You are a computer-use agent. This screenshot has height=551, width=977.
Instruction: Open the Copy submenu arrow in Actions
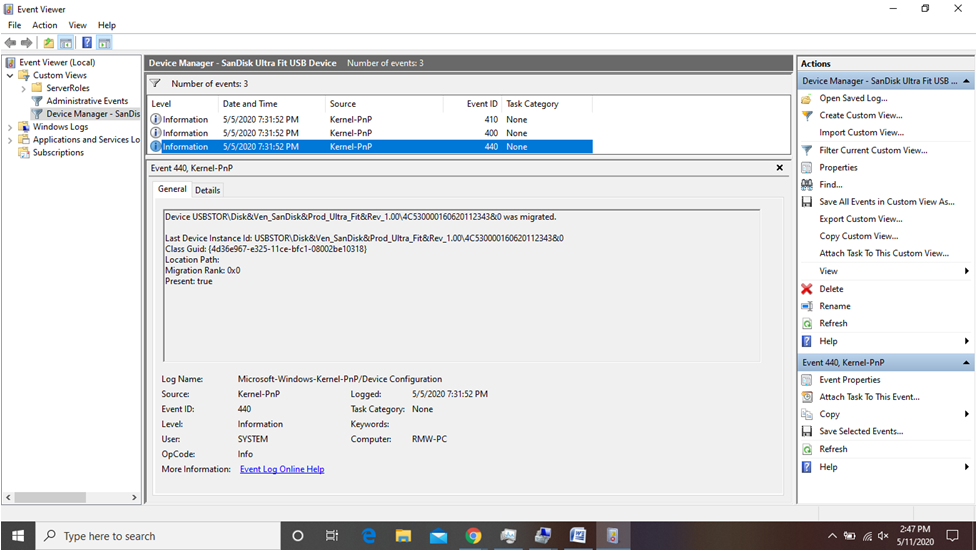pyautogui.click(x=966, y=414)
